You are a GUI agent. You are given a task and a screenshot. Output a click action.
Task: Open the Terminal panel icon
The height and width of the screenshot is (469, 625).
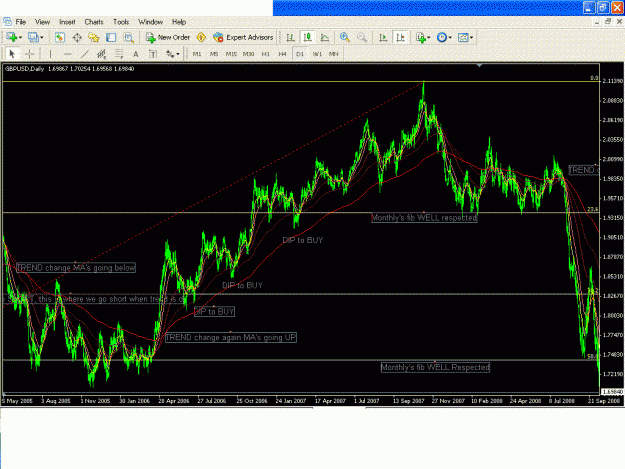tap(111, 37)
